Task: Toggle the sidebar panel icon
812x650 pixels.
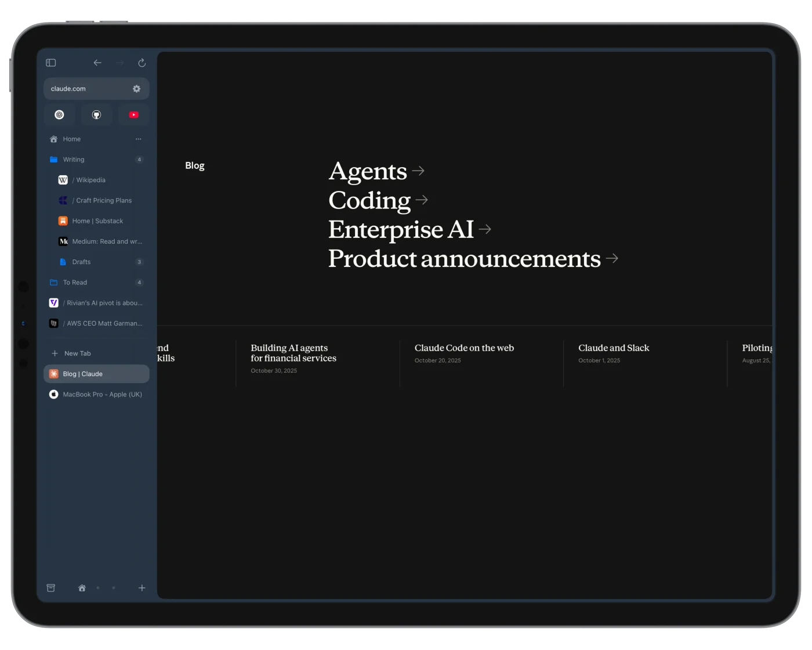Action: pyautogui.click(x=51, y=63)
